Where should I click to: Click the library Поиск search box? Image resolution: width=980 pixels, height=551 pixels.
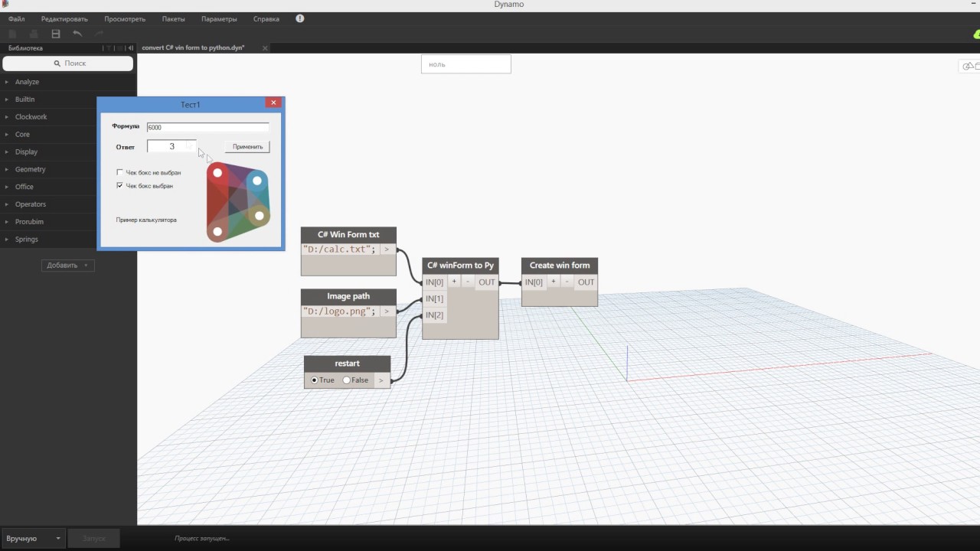point(68,64)
